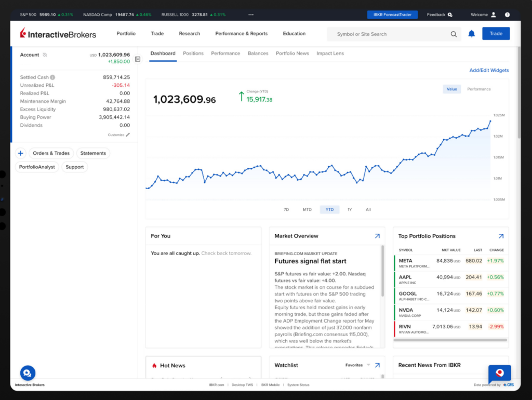Viewport: 532px width, 400px height.
Task: Click the Symbol or Site Search field
Action: 394,34
